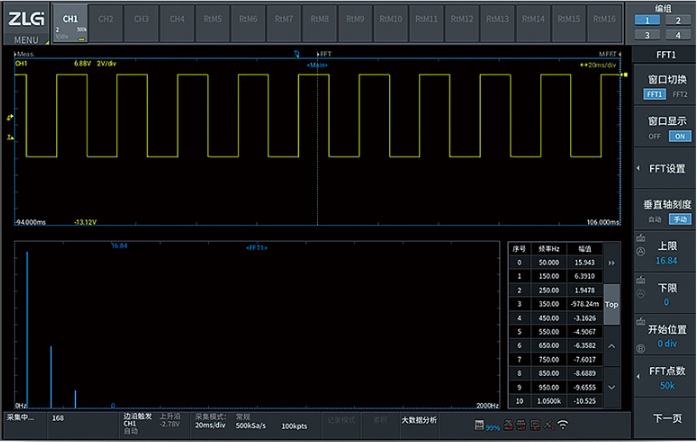Click the trigger position marker at top of waveform

coord(296,54)
